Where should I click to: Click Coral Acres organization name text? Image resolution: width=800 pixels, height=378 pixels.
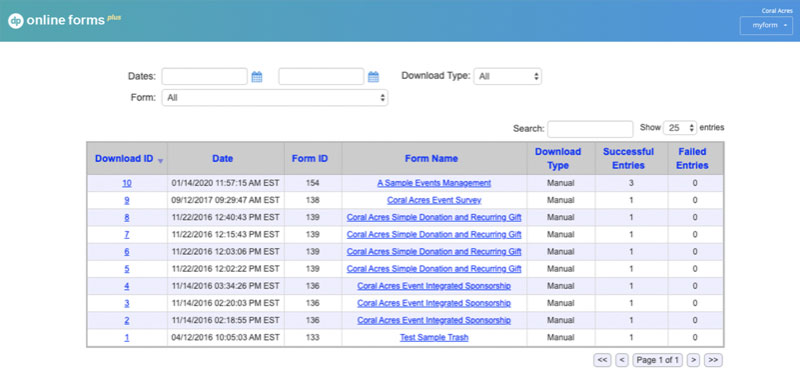click(777, 10)
